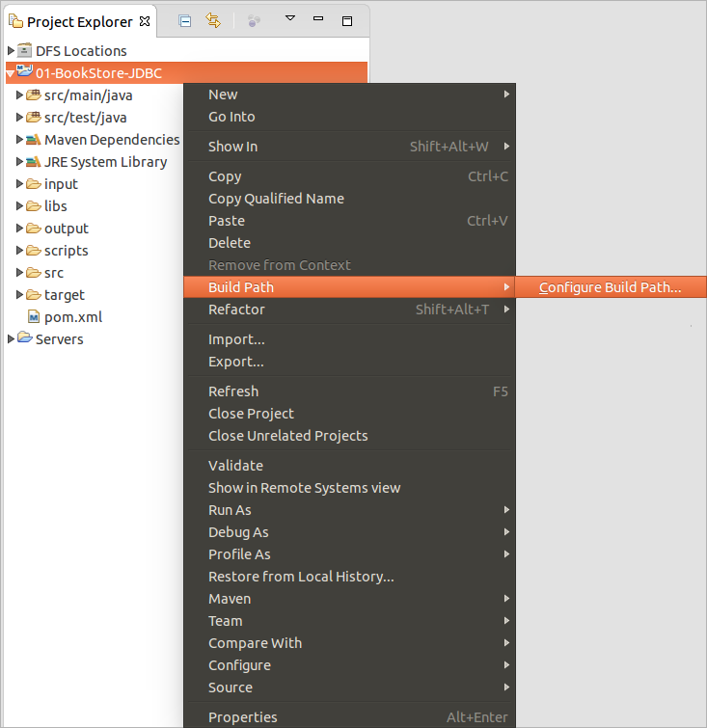The image size is (707, 728).
Task: Click the target folder icon
Action: tap(34, 294)
